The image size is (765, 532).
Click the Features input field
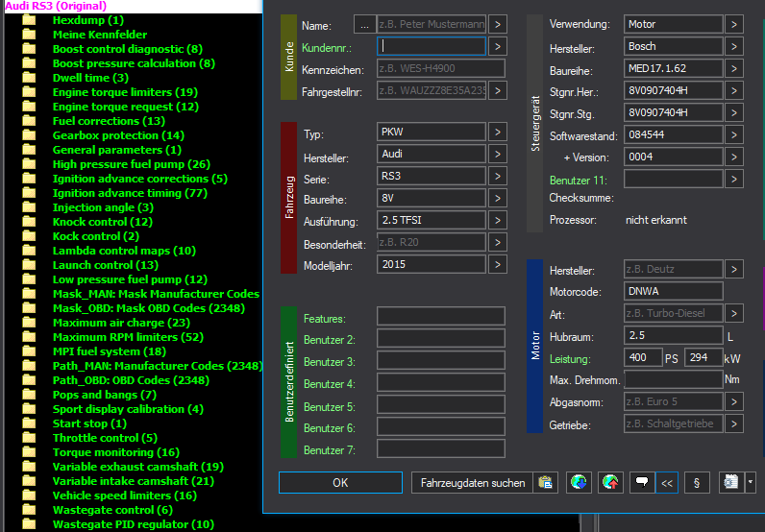click(441, 316)
